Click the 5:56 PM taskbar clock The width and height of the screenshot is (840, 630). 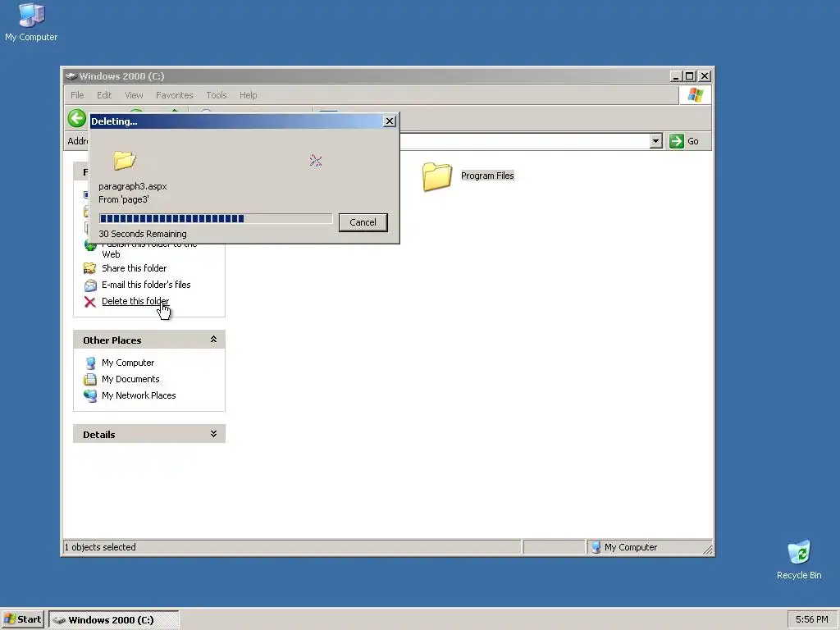(811, 619)
